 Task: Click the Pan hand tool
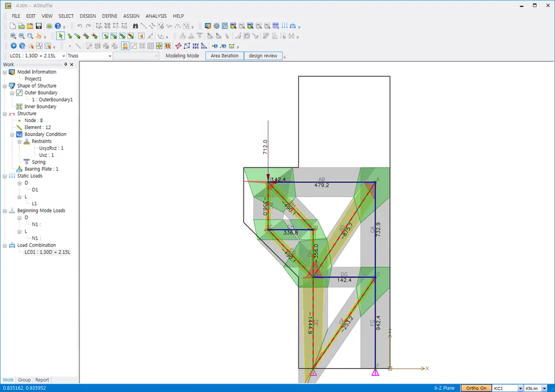[39, 36]
